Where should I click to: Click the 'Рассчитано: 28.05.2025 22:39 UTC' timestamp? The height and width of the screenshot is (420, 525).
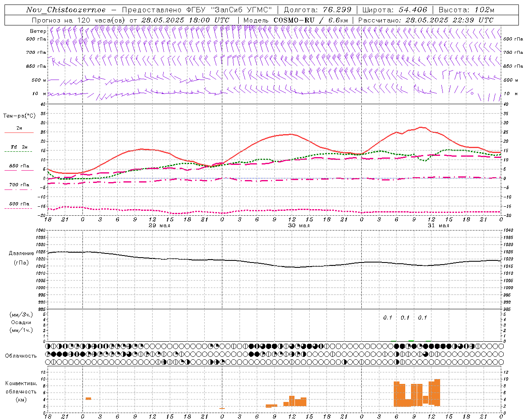tap(426, 20)
